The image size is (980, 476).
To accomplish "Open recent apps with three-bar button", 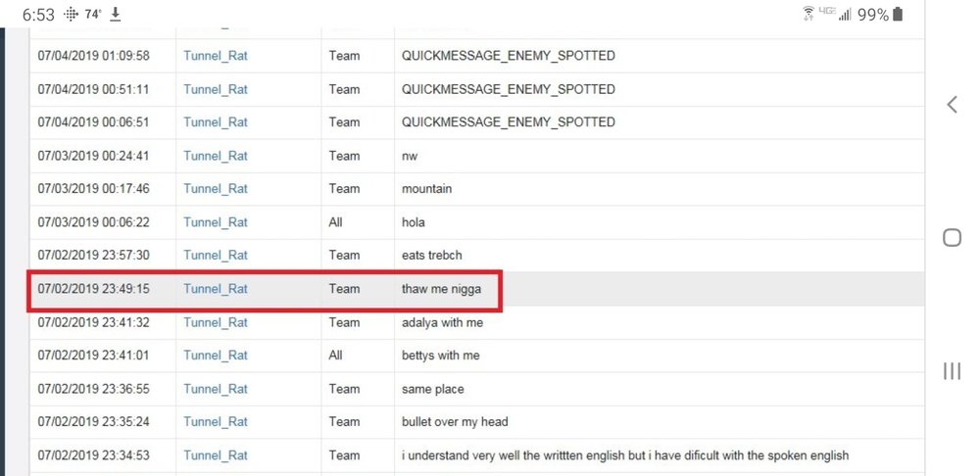I will tap(952, 371).
